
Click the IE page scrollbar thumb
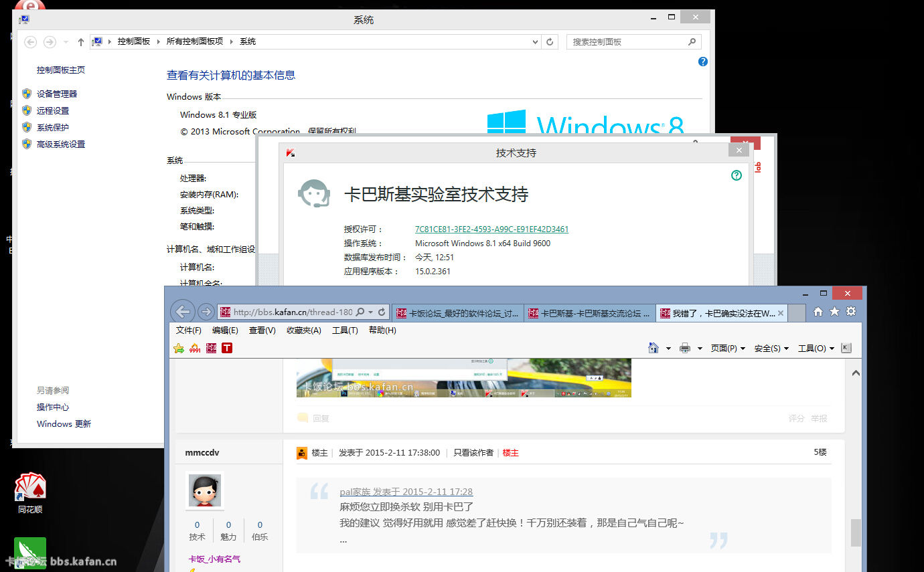pos(856,533)
